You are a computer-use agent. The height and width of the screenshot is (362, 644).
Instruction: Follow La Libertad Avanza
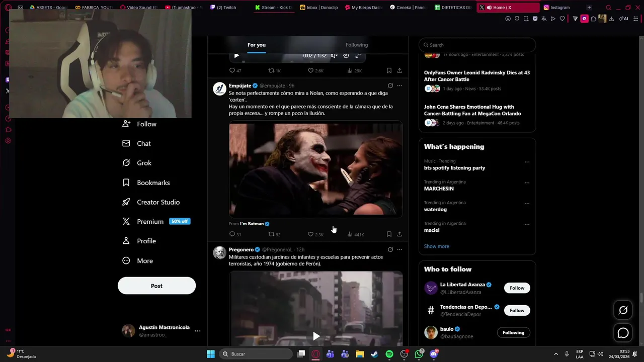click(517, 288)
